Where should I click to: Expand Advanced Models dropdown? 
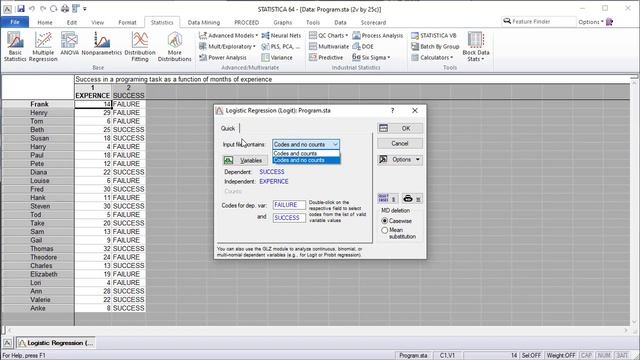[x=228, y=36]
